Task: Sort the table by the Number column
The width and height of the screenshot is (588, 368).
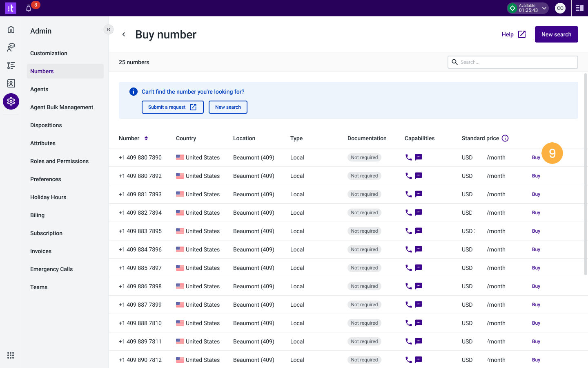Action: 147,138
